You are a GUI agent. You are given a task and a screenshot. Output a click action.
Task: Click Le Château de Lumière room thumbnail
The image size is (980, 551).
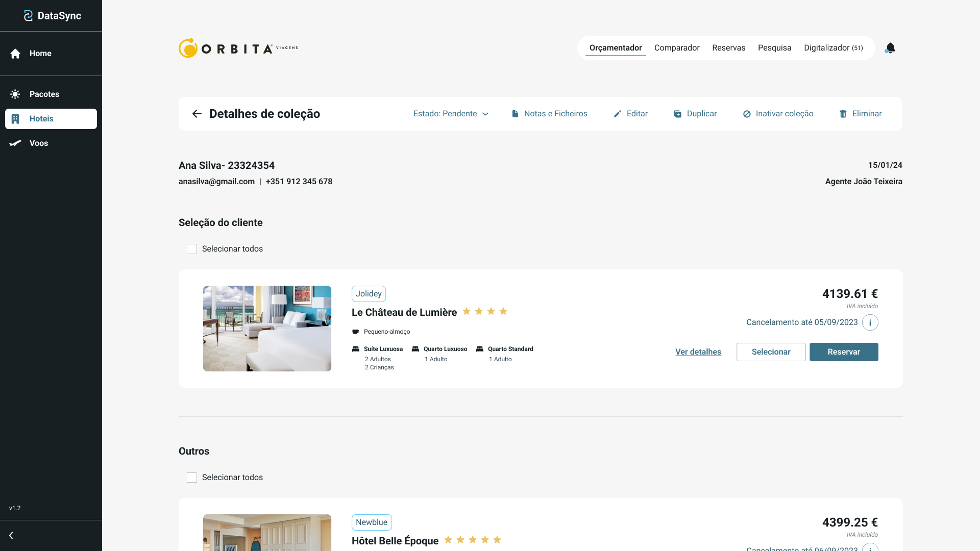click(x=267, y=329)
